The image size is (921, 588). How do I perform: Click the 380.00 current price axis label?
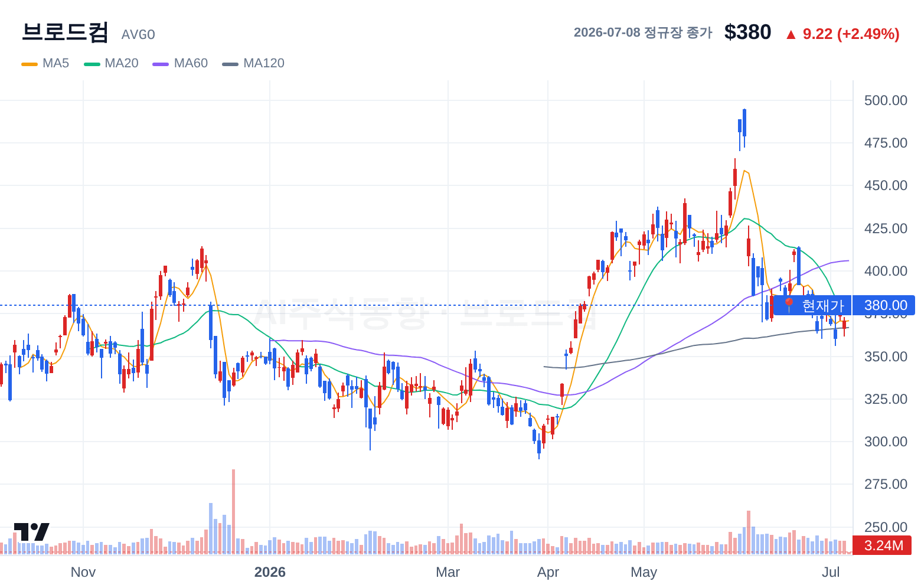[x=884, y=305]
